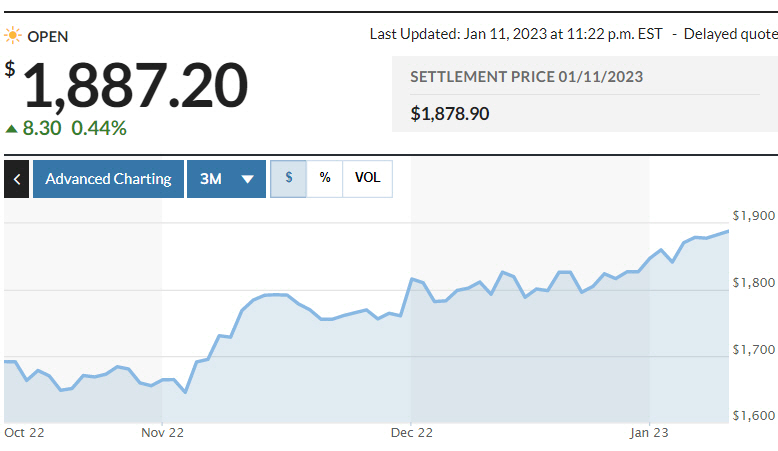This screenshot has height=451, width=778.
Task: Collapse the chart panel with the left chevron
Action: pos(16,179)
